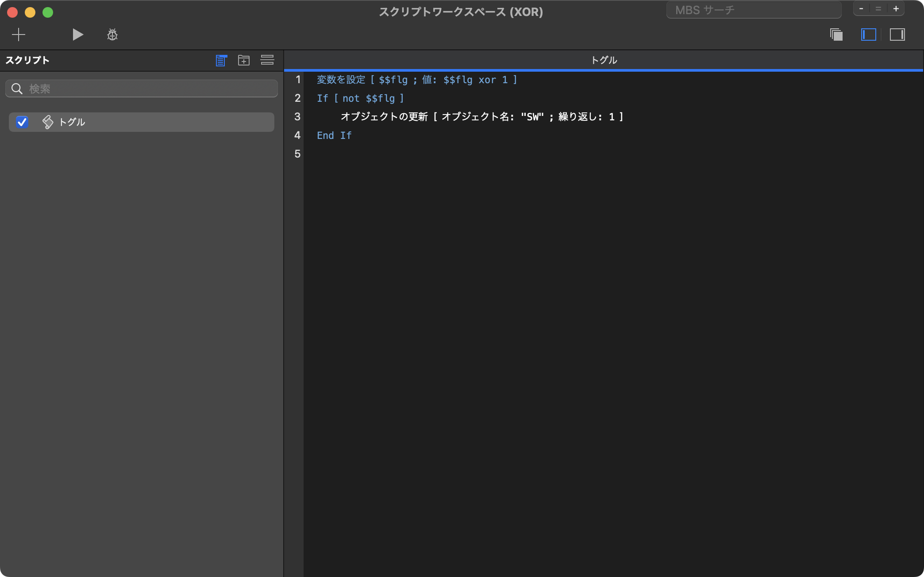
Task: Select the トグル script tab
Action: (604, 60)
